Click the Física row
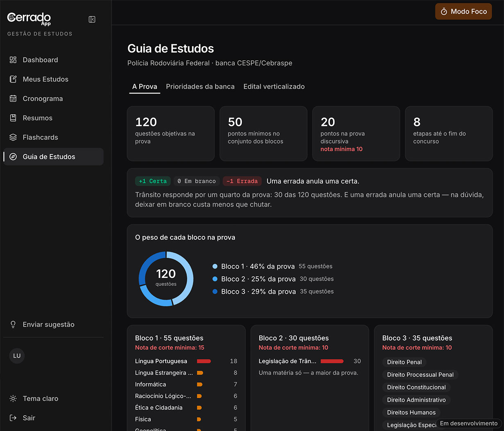The width and height of the screenshot is (504, 431). coord(186,420)
